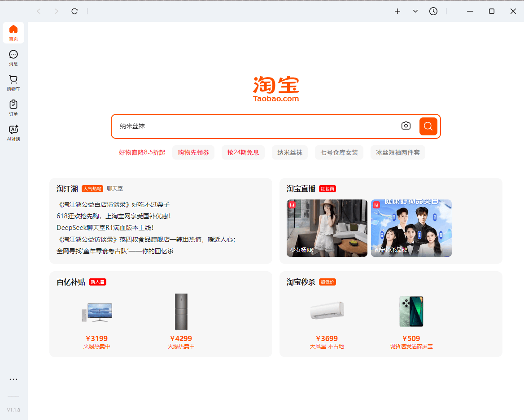View your 订单 orders
Viewport: 524px width, 420px height.
click(13, 107)
